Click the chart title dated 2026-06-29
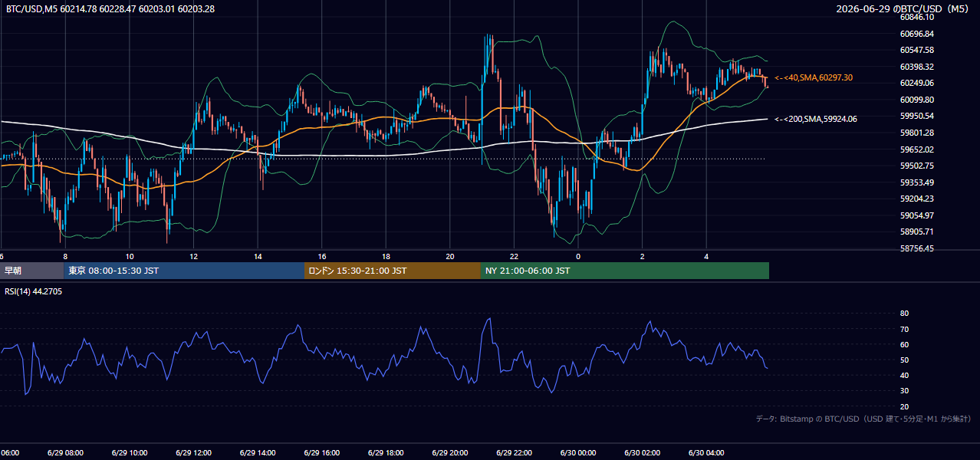This screenshot has width=980, height=460. click(903, 8)
